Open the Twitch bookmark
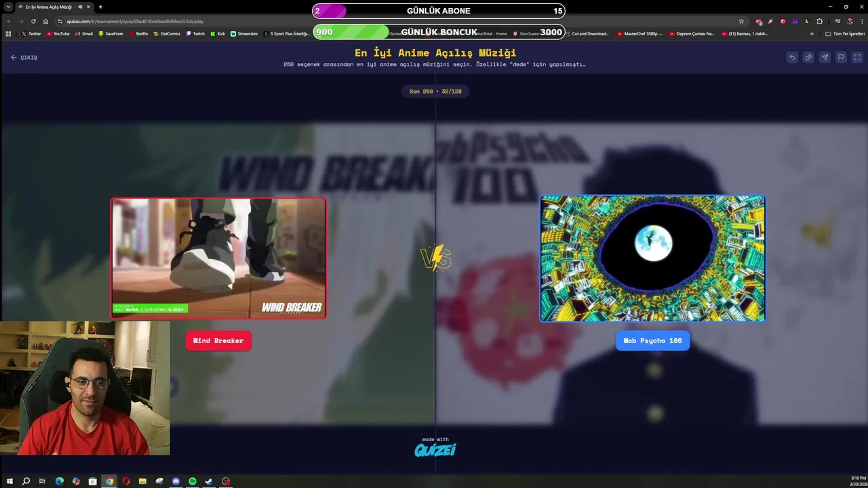Image resolution: width=868 pixels, height=488 pixels. 195,33
